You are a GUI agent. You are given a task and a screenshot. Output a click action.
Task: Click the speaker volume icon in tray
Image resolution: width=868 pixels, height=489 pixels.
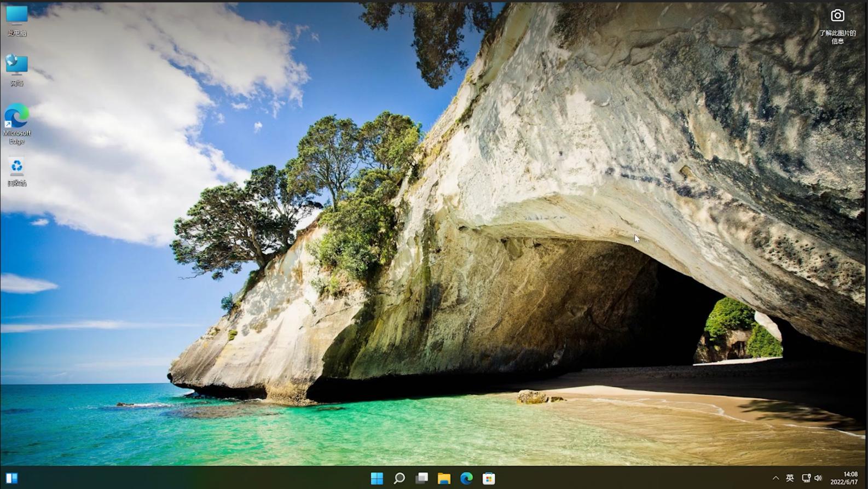(818, 478)
